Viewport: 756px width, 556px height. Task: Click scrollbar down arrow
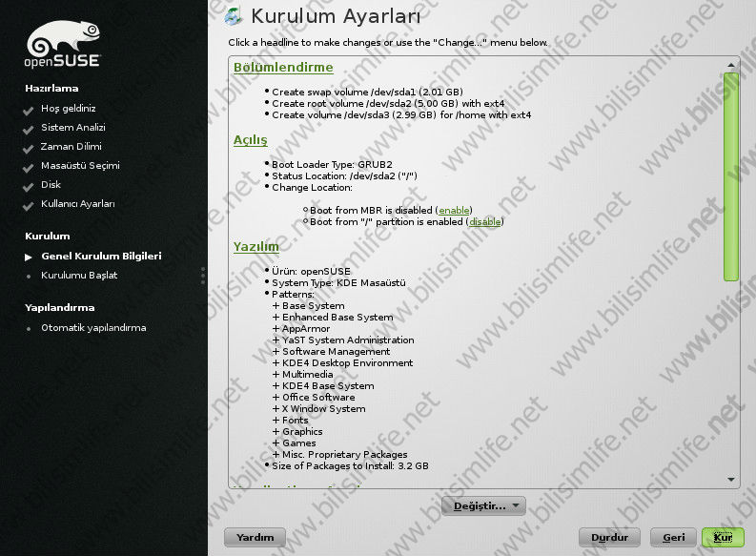click(731, 480)
